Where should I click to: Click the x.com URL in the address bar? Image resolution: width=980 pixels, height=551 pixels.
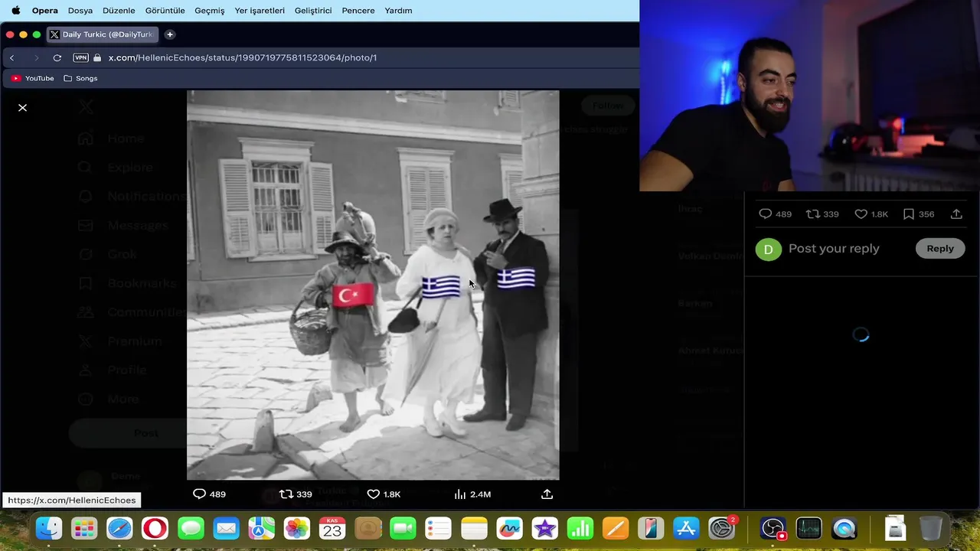click(243, 57)
